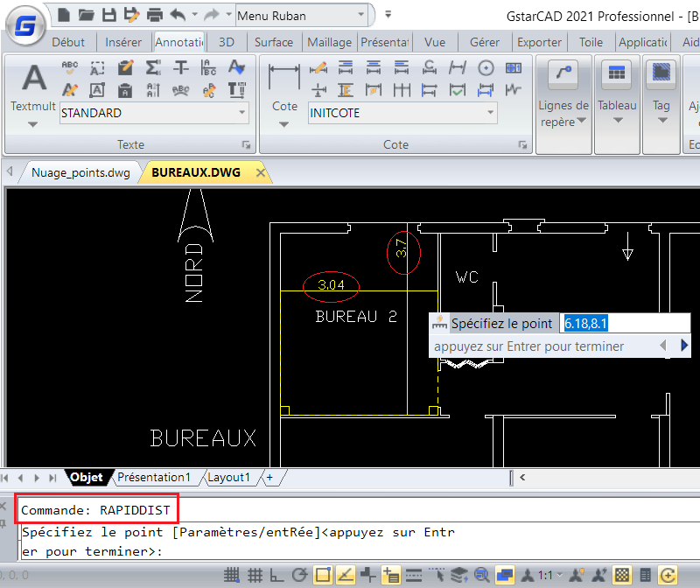The image size is (700, 588).
Task: Select the arc-aligned text ABC tool
Action: [x=180, y=91]
